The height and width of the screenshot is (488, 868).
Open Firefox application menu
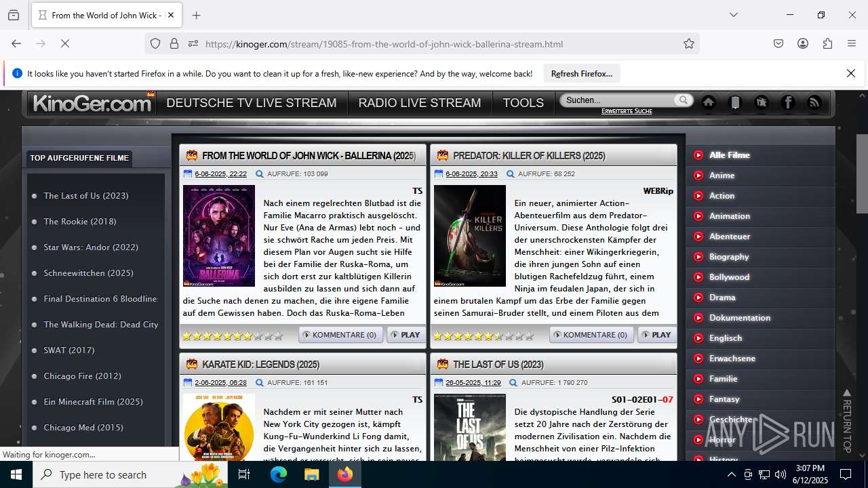point(852,43)
